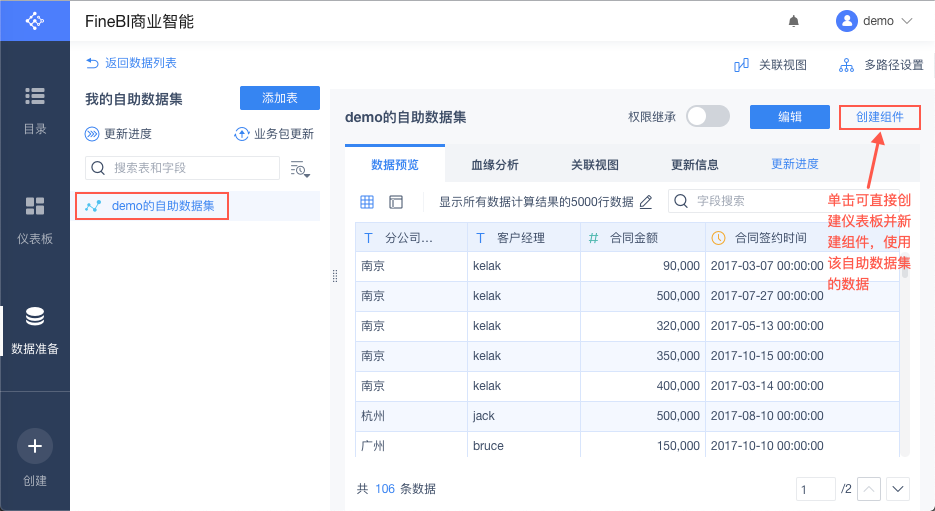Select the table grid view icon

367,202
